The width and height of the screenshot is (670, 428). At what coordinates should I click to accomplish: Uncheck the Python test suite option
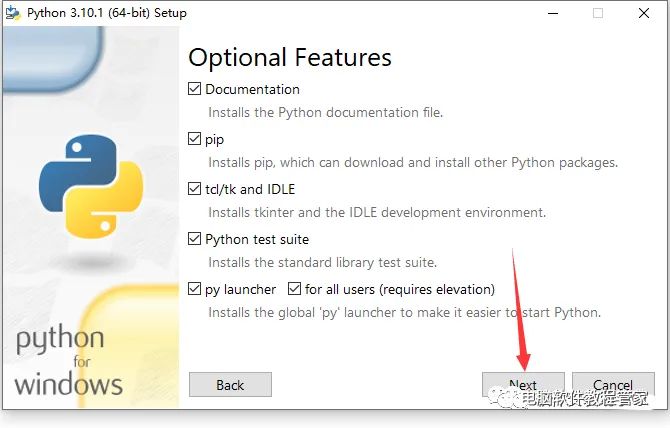tap(195, 239)
